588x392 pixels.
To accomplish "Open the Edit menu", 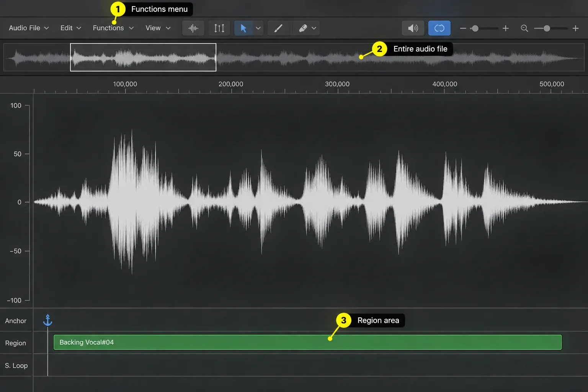I will tap(71, 28).
